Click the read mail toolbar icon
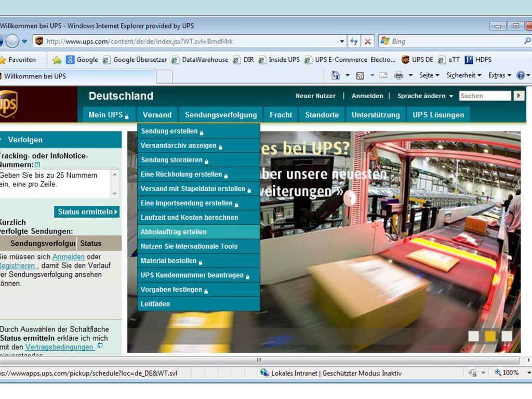 coord(383,75)
